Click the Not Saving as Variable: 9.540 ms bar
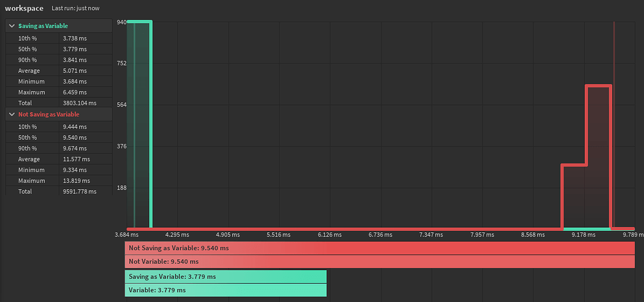This screenshot has width=644, height=302. point(380,248)
